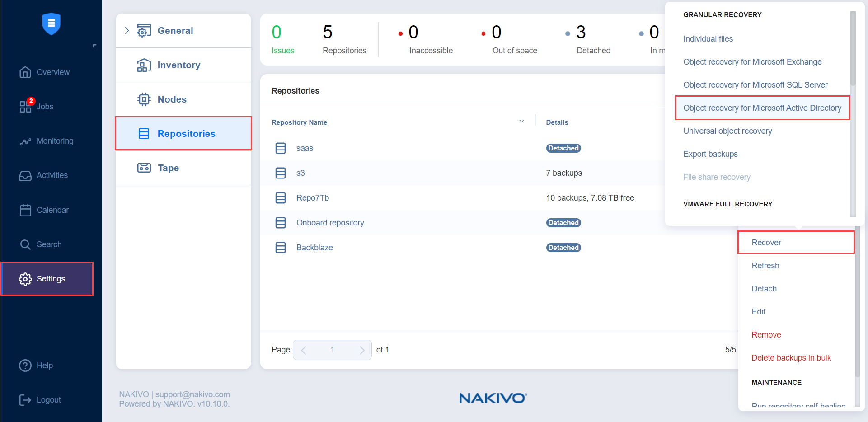Expand the General settings section chevron
The height and width of the screenshot is (422, 868).
[127, 31]
